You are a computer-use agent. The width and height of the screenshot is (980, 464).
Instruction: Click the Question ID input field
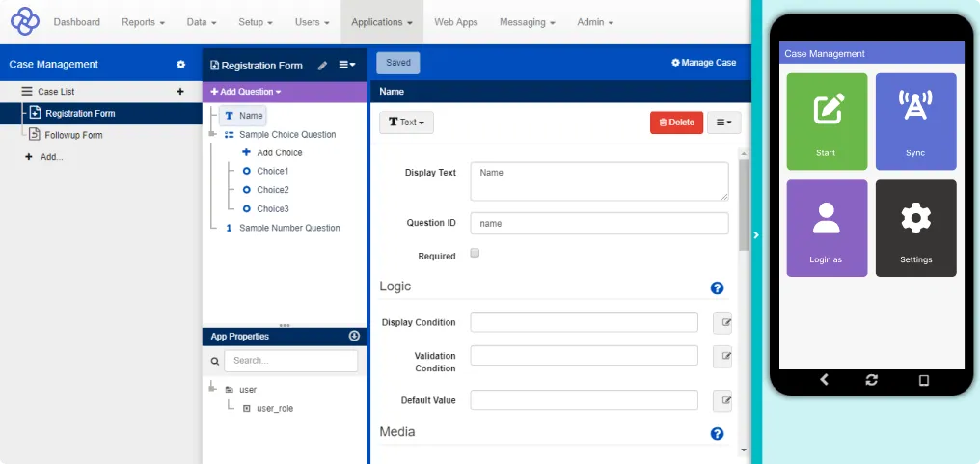click(x=598, y=223)
